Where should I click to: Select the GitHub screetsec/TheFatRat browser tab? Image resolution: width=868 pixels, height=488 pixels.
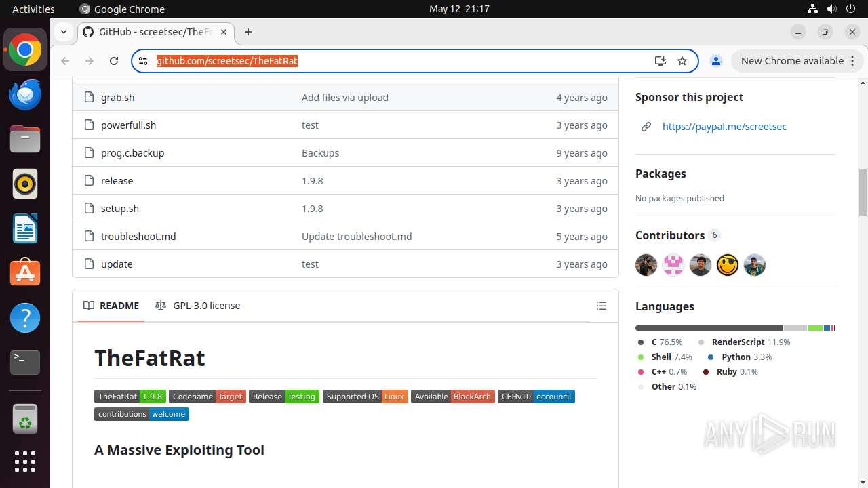[155, 32]
